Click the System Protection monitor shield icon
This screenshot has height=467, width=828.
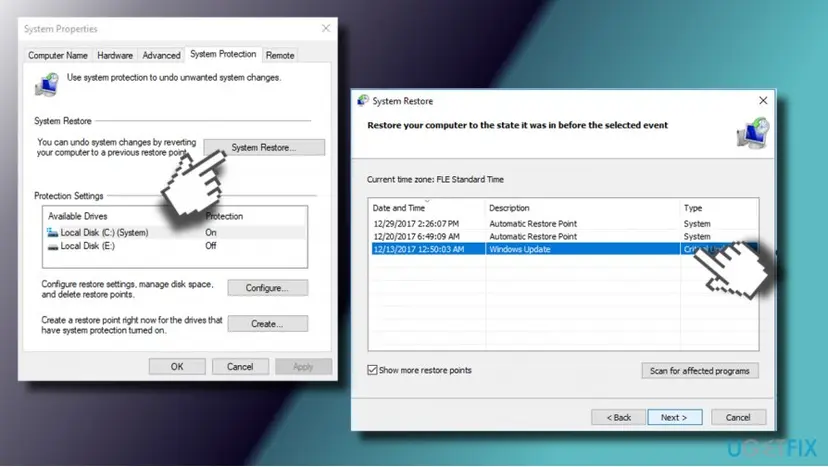tap(47, 85)
